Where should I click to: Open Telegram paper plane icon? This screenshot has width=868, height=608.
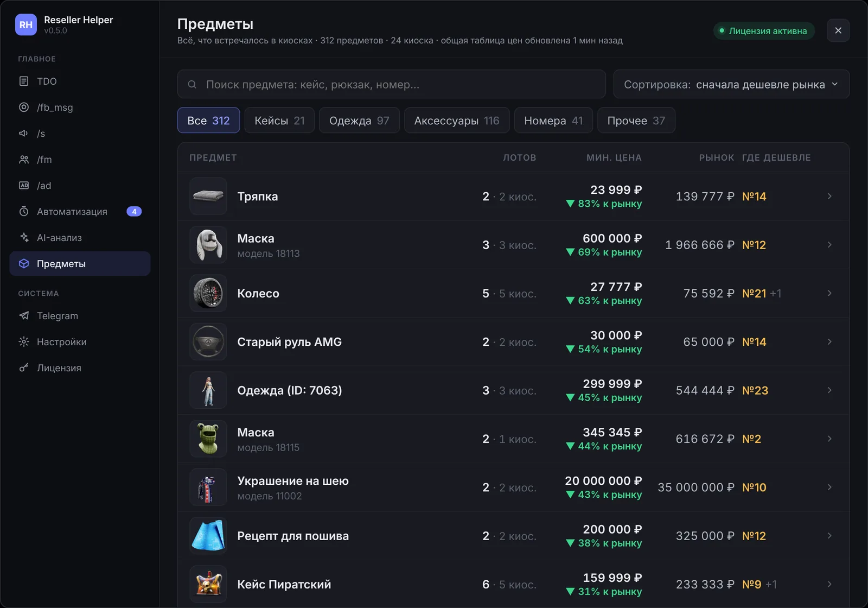[24, 316]
